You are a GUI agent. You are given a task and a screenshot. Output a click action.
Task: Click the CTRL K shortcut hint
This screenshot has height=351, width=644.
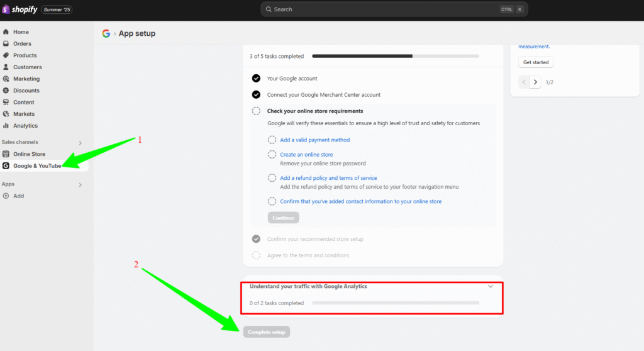(x=512, y=9)
